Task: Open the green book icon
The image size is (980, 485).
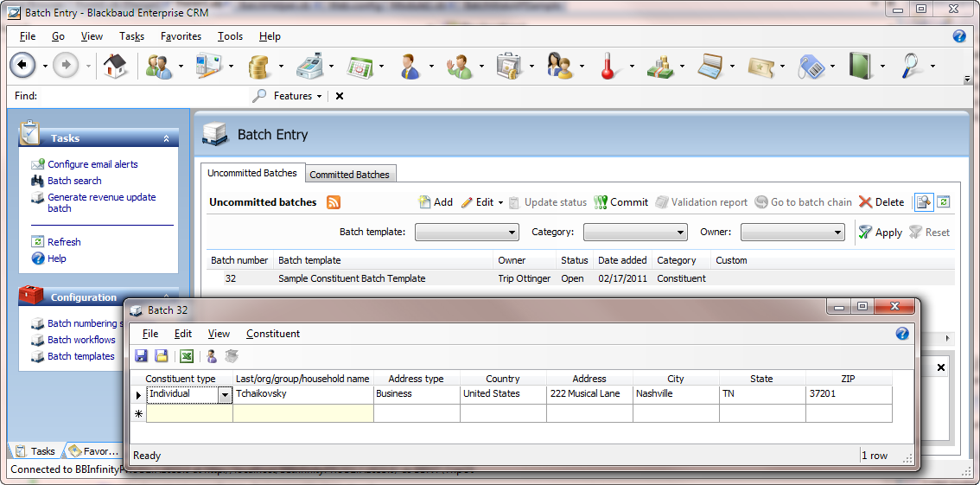Action: (860, 65)
